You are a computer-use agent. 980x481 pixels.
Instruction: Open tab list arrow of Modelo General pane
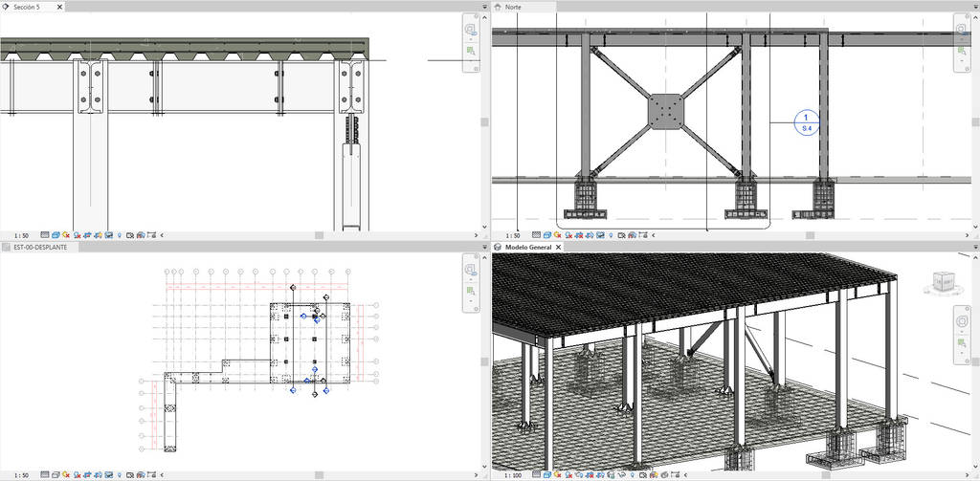point(975,248)
